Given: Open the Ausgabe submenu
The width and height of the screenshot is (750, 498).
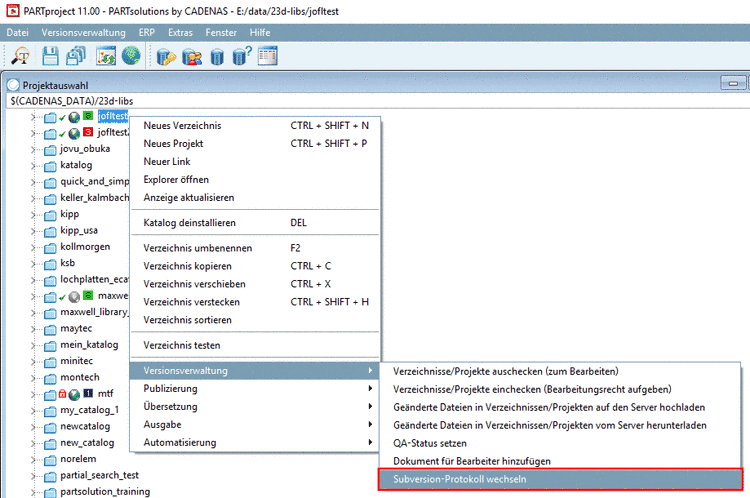Looking at the screenshot, I should tap(255, 424).
